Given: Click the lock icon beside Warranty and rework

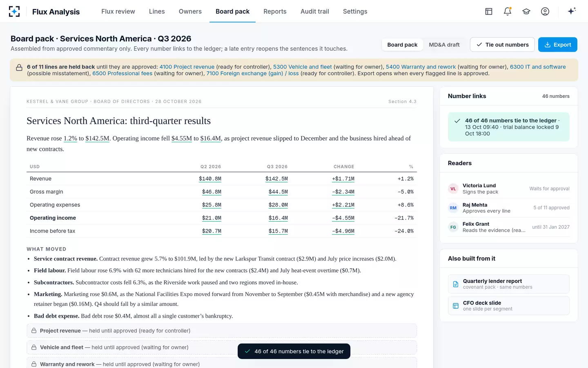Looking at the screenshot, I should point(34,364).
